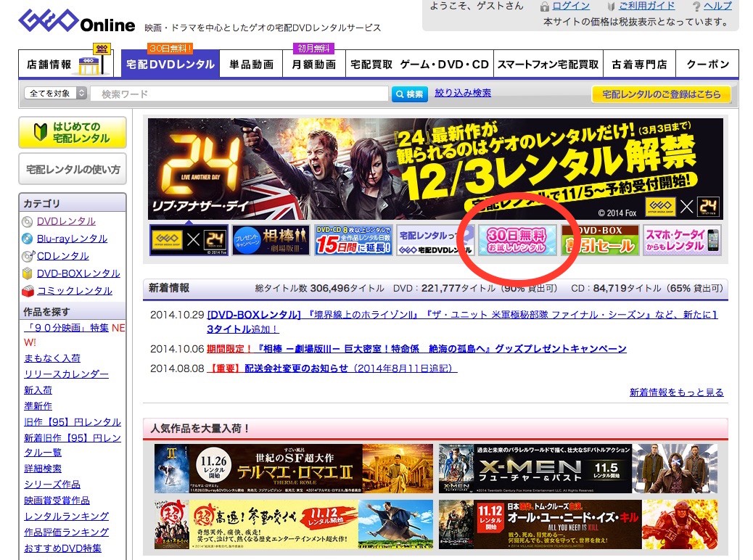This screenshot has height=560, width=753.
Task: Open the DVDレンタル category link
Action: (x=66, y=221)
